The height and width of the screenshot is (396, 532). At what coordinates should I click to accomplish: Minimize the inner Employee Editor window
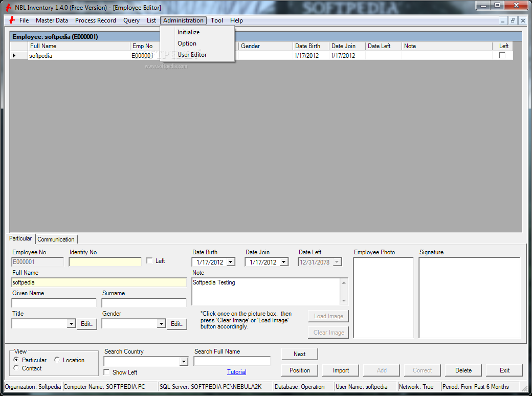[503, 20]
